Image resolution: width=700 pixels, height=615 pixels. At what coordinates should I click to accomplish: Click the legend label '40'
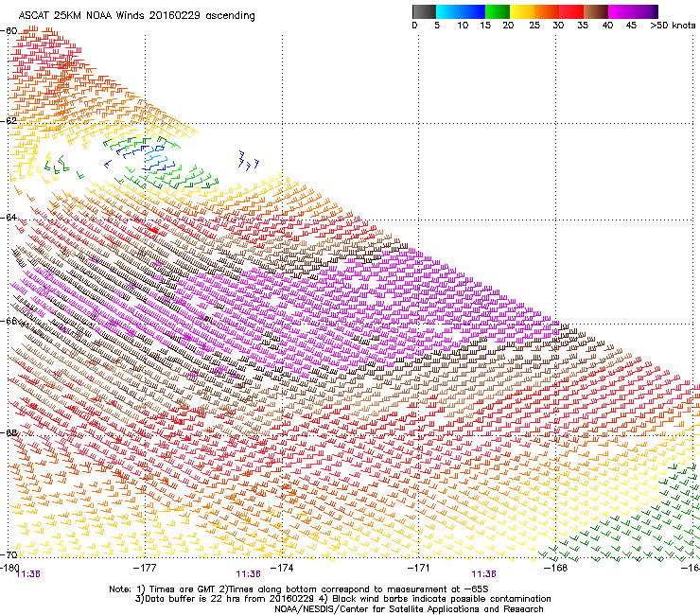coord(607,26)
